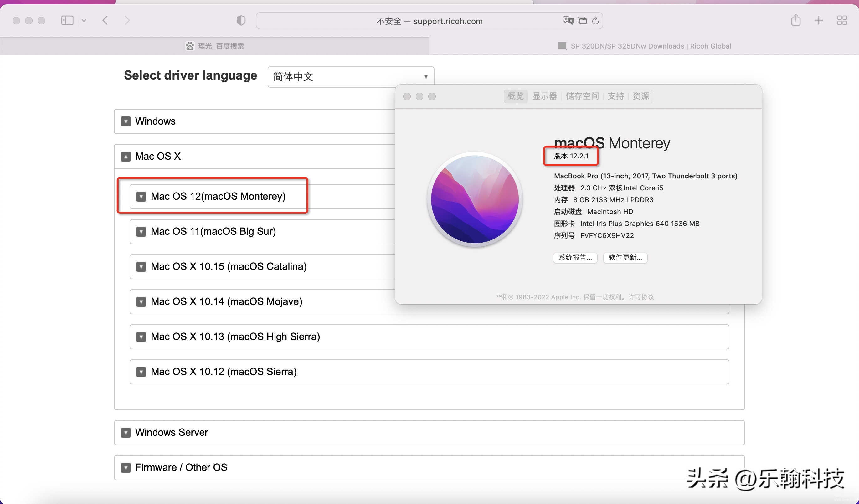Screen dimensions: 859x504
Task: Click the reader/window icon in address bar
Action: 582,20
